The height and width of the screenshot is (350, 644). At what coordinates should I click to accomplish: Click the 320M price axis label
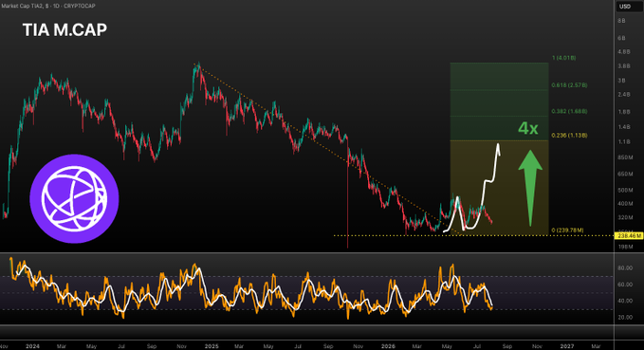click(625, 217)
